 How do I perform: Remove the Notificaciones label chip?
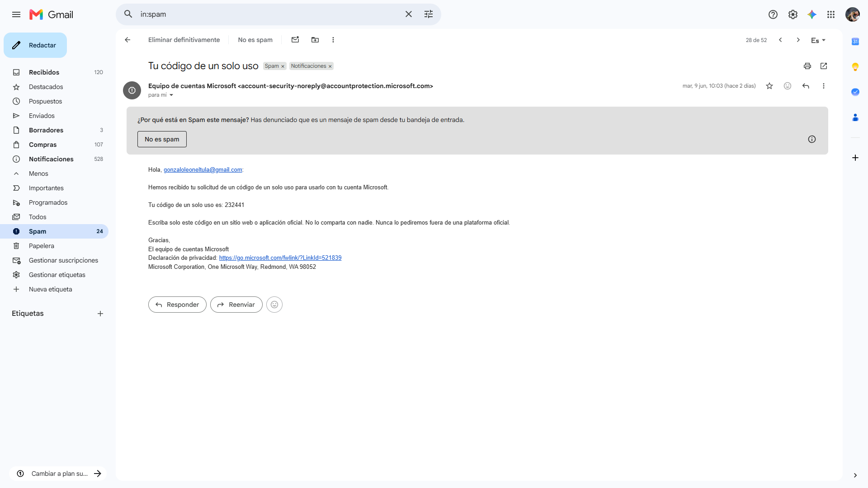tap(330, 66)
